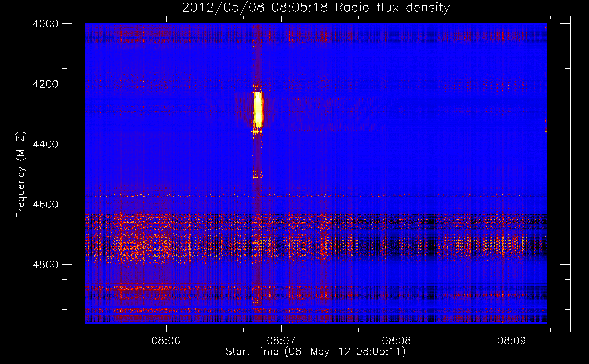Screen dimensions: 589x364
Task: Click the 4800 frequency tick label
Action: pos(46,265)
